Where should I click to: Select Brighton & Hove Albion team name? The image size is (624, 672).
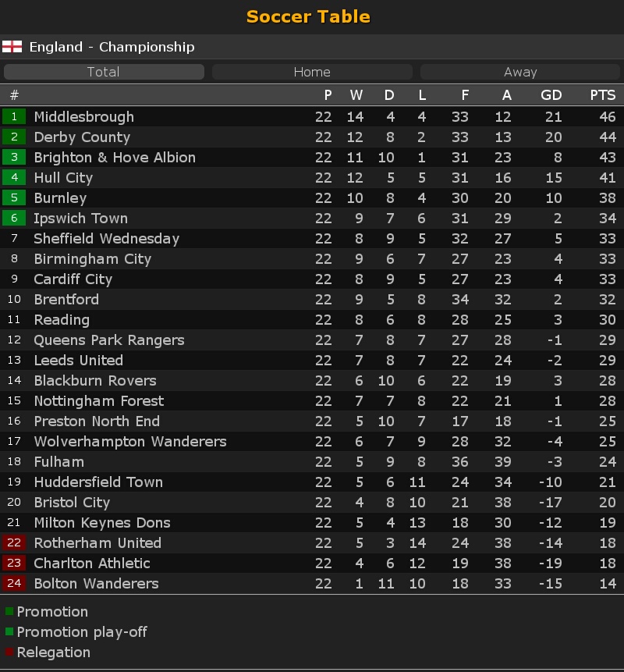point(115,158)
